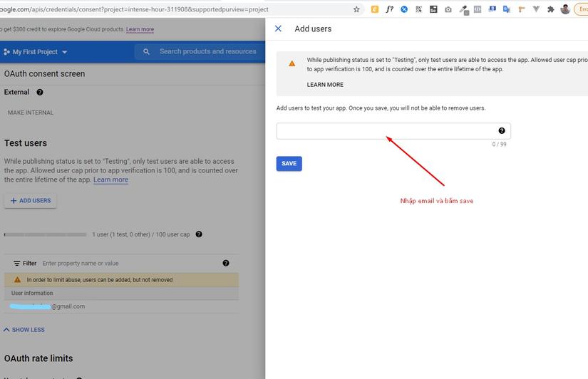Click the Filter lines icon
The height and width of the screenshot is (379, 588).
click(x=17, y=264)
